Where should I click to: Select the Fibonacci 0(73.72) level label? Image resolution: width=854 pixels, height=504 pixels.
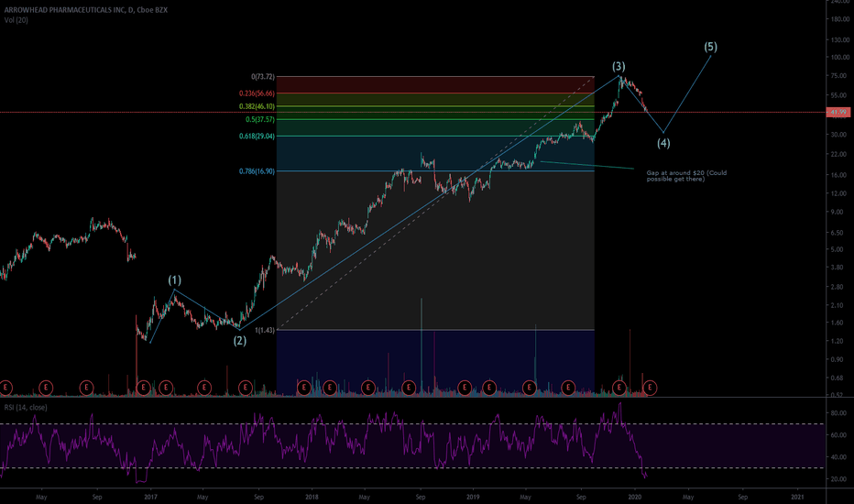[x=262, y=77]
